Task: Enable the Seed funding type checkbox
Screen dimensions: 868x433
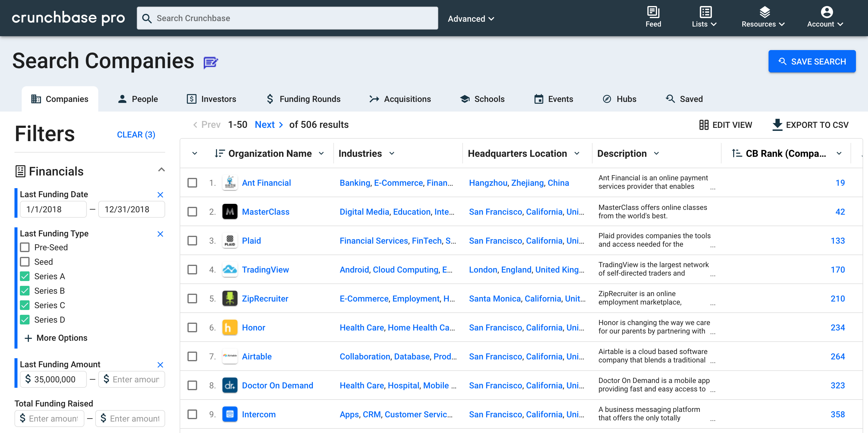Action: 25,261
